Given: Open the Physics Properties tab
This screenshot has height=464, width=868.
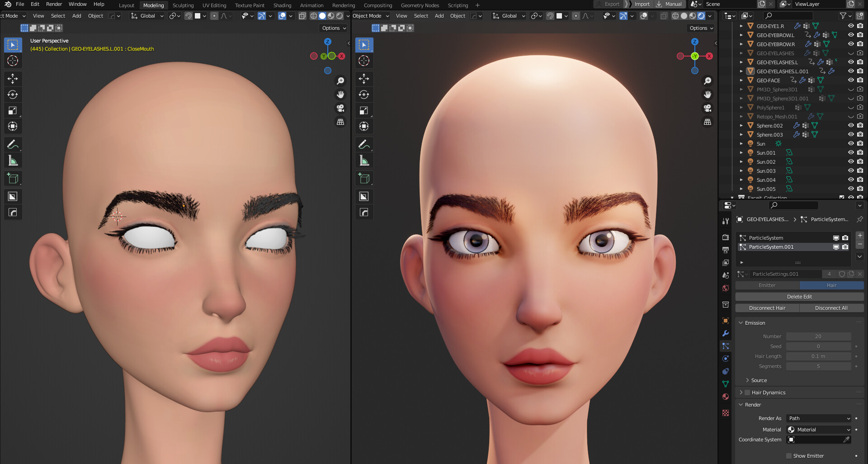Looking at the screenshot, I should [x=726, y=358].
